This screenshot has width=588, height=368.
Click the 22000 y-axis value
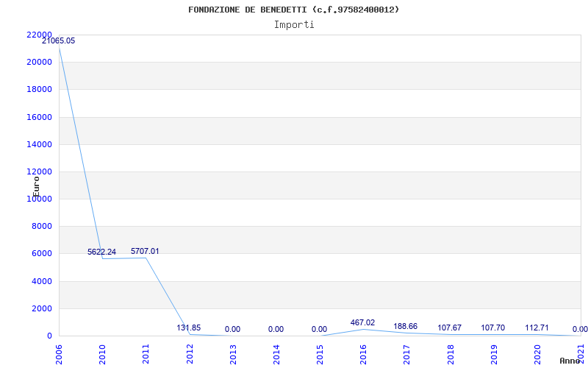pyautogui.click(x=39, y=35)
